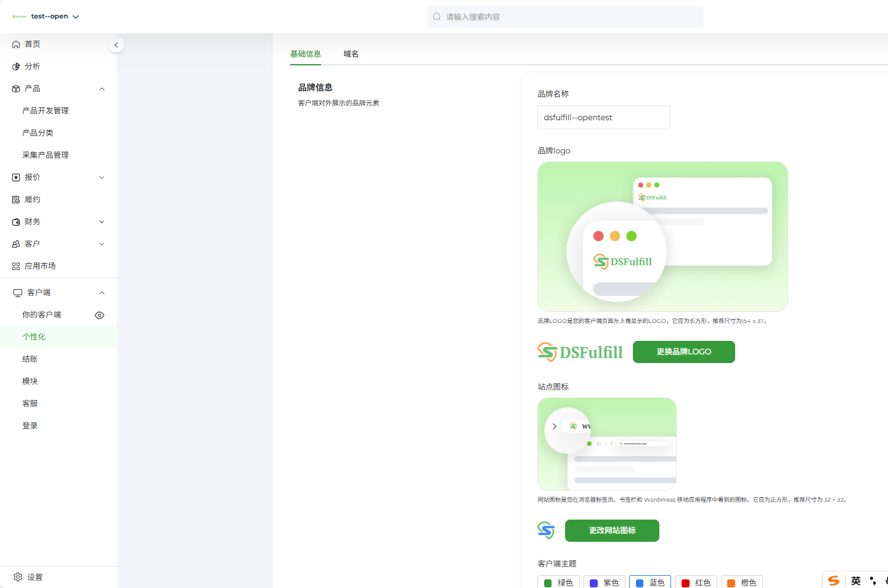Image resolution: width=888 pixels, height=588 pixels.
Task: Click the home icon beside 首页
Action: pyautogui.click(x=16, y=44)
